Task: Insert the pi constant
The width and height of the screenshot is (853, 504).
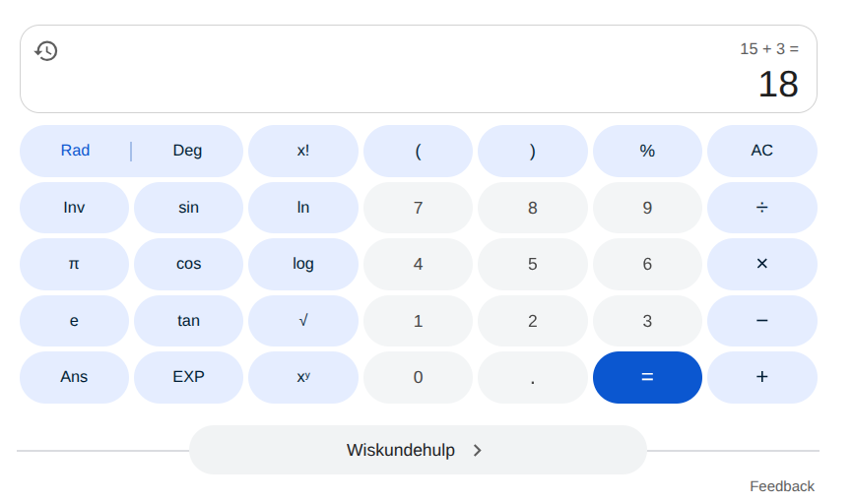Action: [x=74, y=264]
